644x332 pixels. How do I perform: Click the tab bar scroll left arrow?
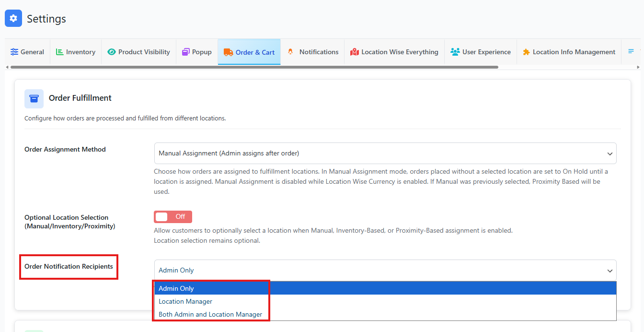(x=7, y=67)
